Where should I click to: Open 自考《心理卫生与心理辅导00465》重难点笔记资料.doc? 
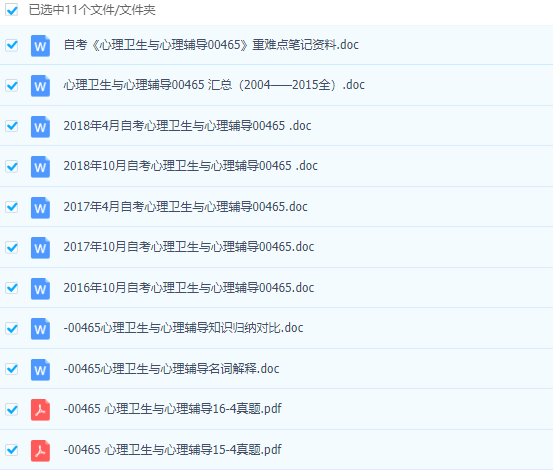point(211,45)
